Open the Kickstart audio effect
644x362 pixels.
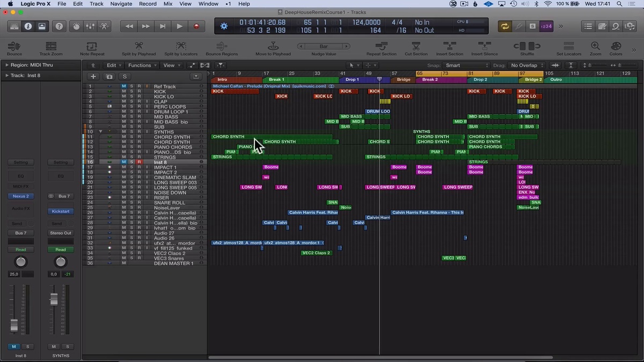click(x=61, y=211)
